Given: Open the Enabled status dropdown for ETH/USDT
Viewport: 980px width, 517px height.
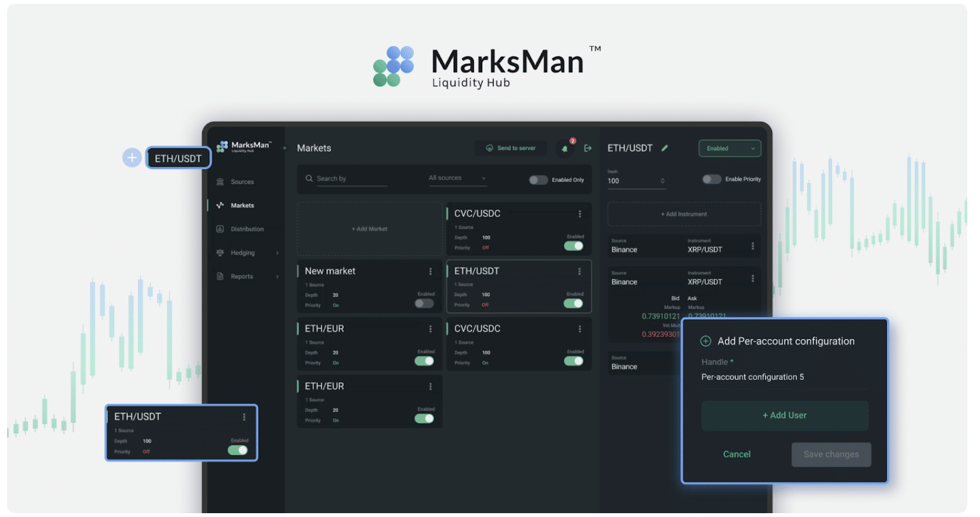Looking at the screenshot, I should coord(730,149).
